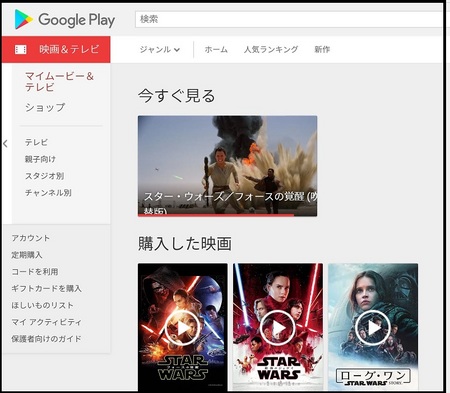
Task: Go to the ホーム tab
Action: point(216,50)
